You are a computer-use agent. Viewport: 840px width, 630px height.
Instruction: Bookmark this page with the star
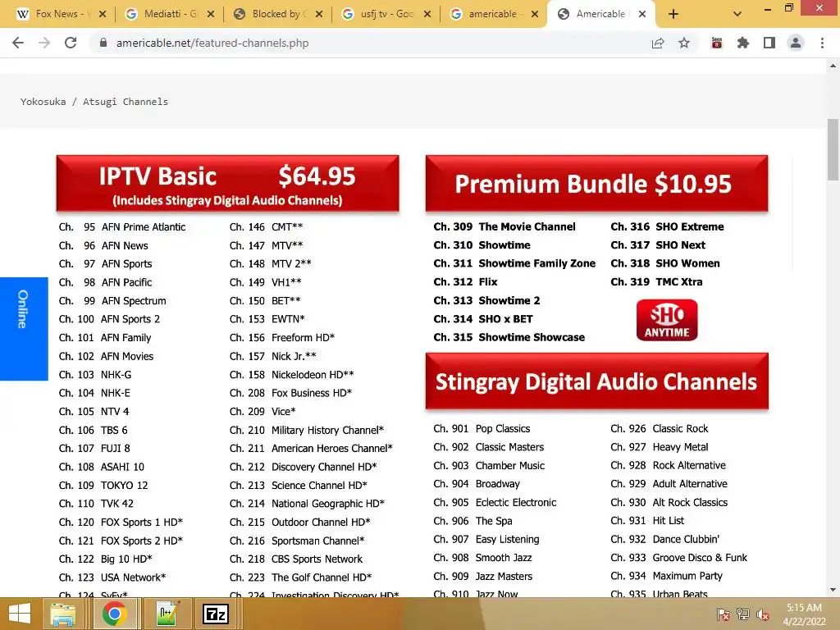pyautogui.click(x=684, y=43)
